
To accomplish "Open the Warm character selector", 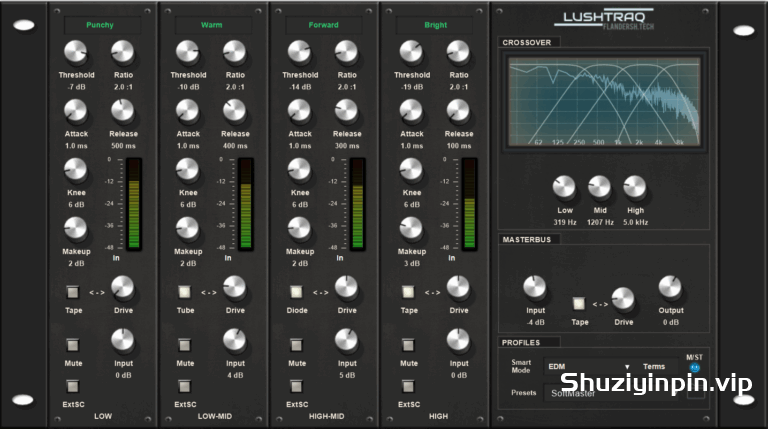I will (x=213, y=25).
